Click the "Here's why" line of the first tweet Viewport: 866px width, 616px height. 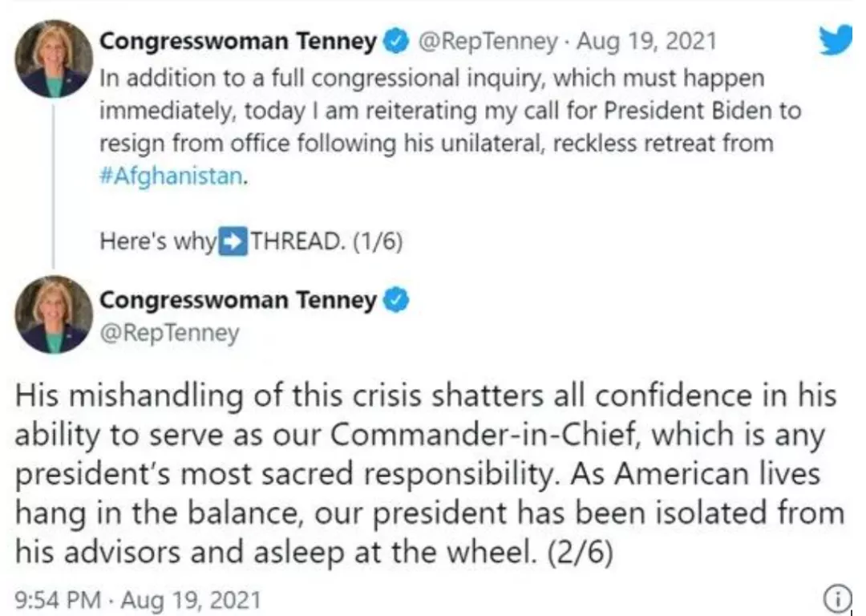(158, 242)
